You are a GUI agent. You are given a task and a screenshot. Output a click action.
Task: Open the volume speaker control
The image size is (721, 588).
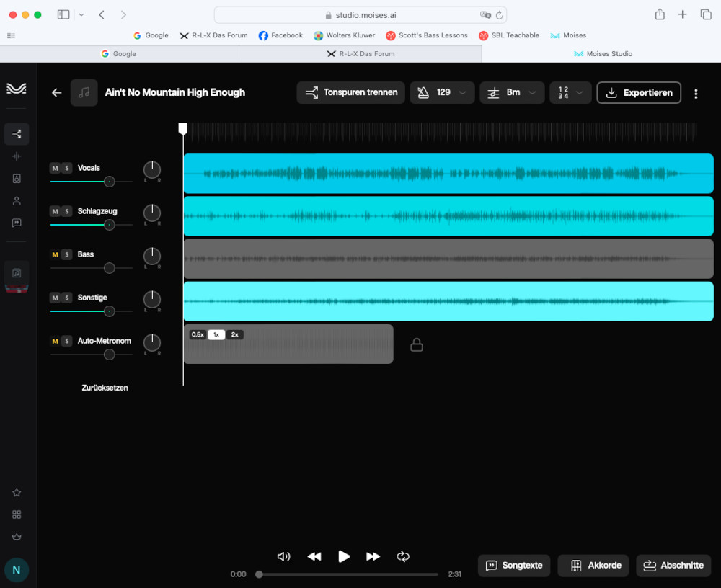coord(284,556)
